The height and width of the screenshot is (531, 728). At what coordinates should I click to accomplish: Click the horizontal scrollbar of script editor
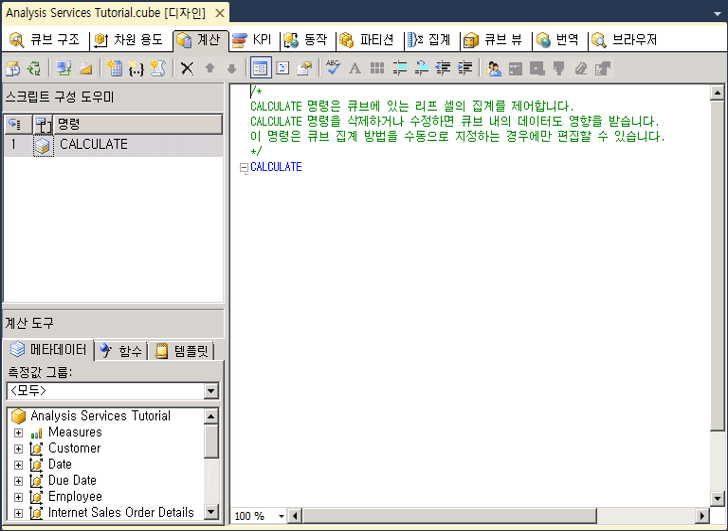(x=499, y=516)
